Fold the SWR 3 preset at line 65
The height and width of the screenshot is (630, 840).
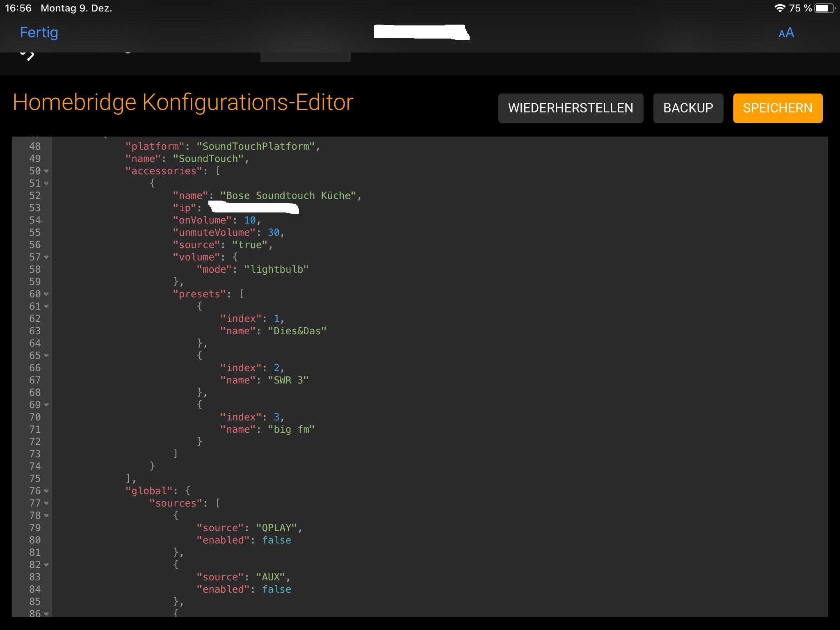click(x=46, y=356)
